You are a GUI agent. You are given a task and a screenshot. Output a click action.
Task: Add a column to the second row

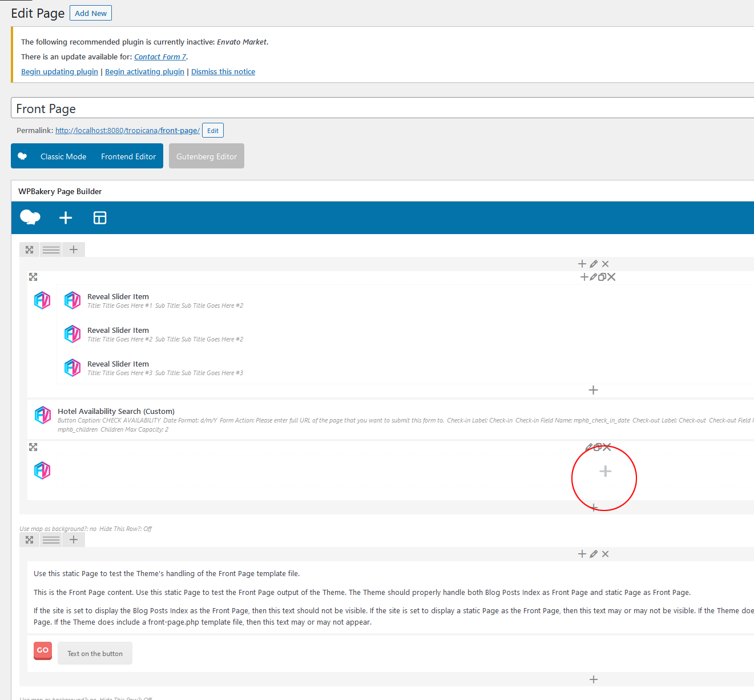pos(74,540)
